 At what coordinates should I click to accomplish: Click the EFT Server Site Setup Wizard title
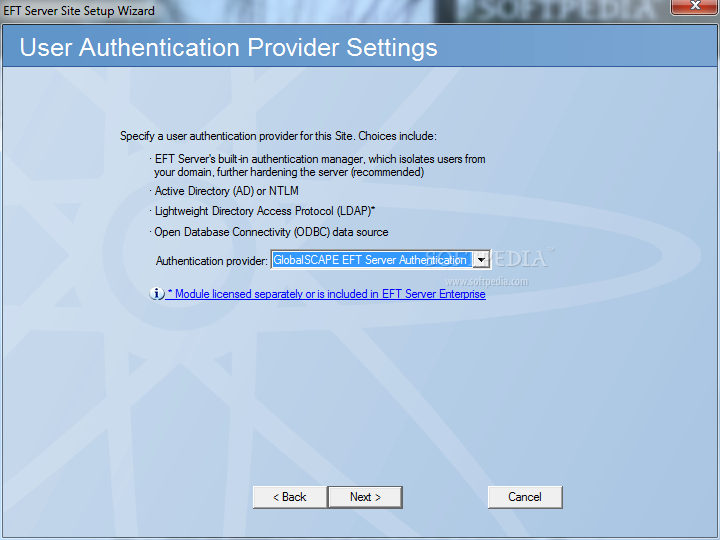[x=79, y=11]
